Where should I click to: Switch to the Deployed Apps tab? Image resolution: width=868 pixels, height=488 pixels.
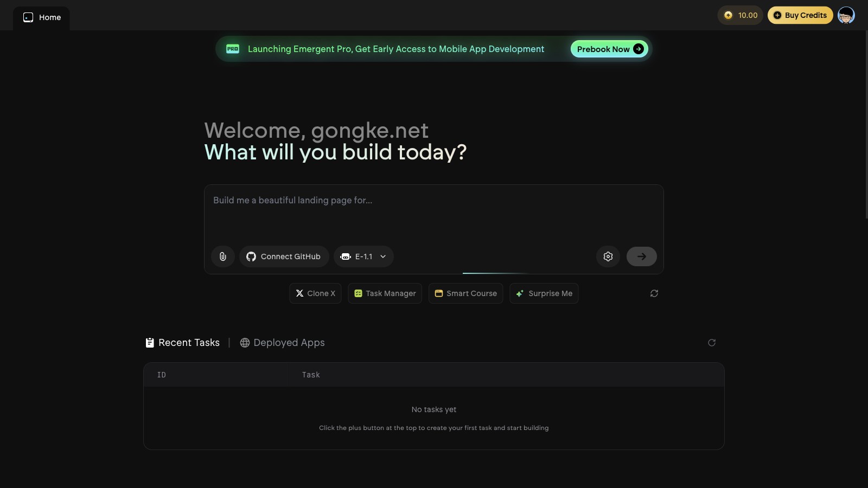tap(283, 343)
